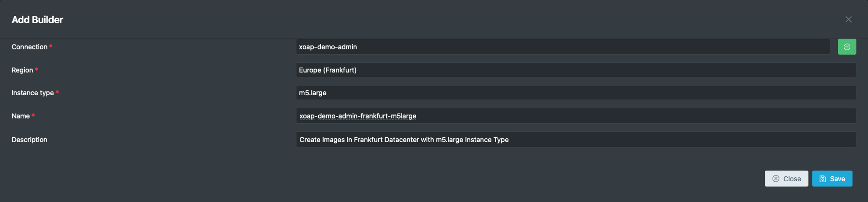Click the red asterisk beside Instance type label
868x202 pixels.
pyautogui.click(x=57, y=92)
